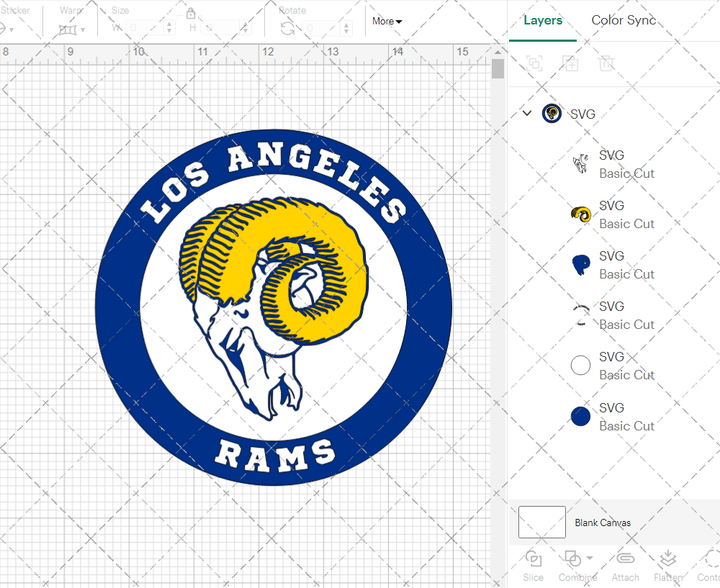The height and width of the screenshot is (588, 720).
Task: Switch to the Layers tab
Action: click(543, 20)
